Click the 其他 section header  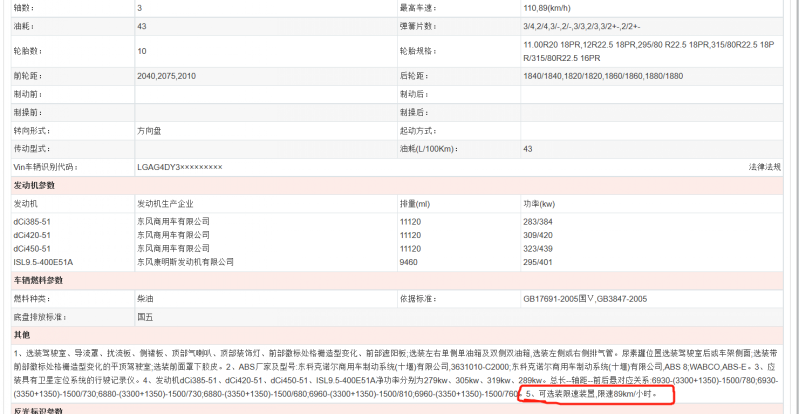point(21,335)
